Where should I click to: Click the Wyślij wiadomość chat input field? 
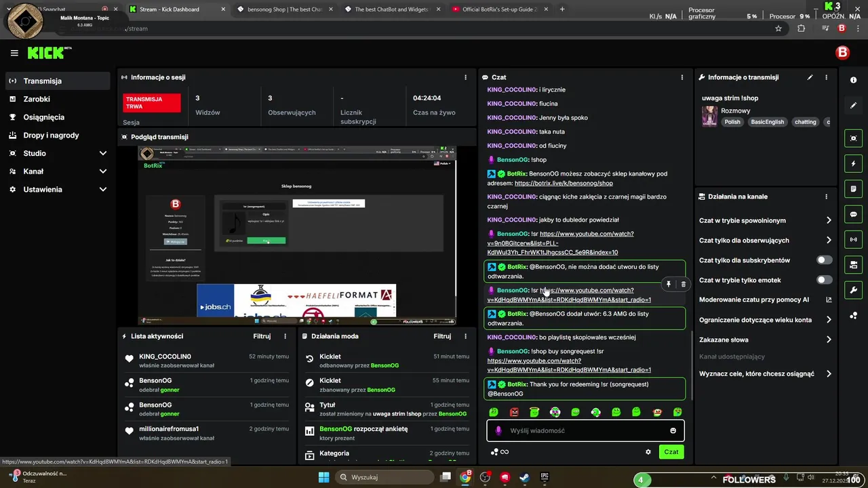(x=585, y=430)
